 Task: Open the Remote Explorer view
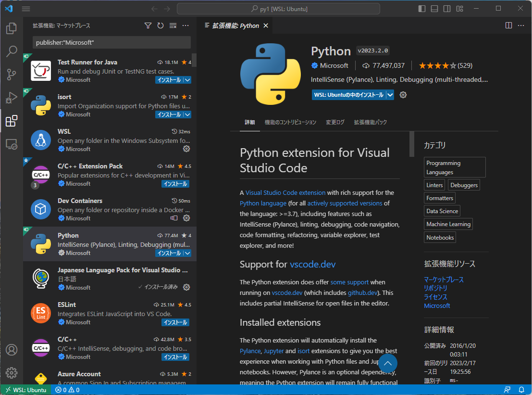click(12, 144)
